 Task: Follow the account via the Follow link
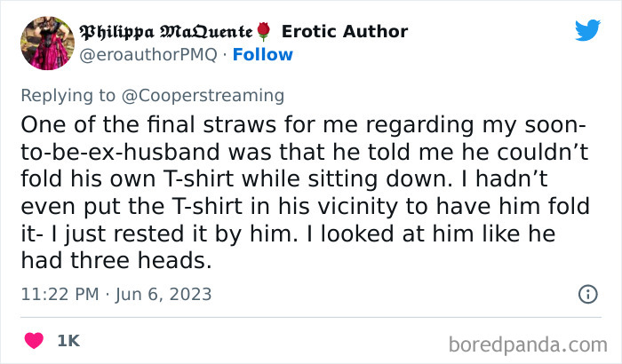tap(262, 54)
